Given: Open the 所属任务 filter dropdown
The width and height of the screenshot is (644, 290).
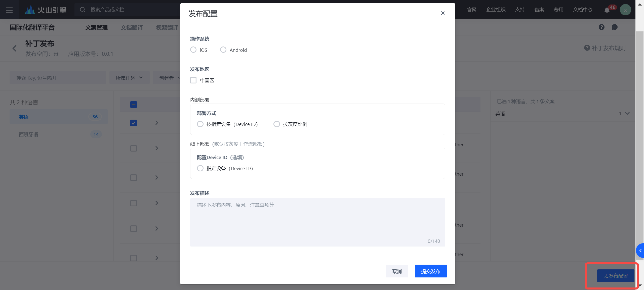Looking at the screenshot, I should 129,78.
